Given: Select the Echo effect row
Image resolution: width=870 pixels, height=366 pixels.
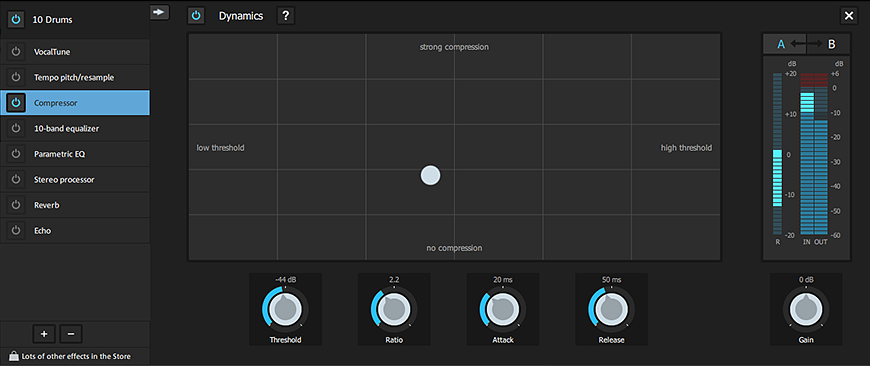Looking at the screenshot, I should pos(75,231).
